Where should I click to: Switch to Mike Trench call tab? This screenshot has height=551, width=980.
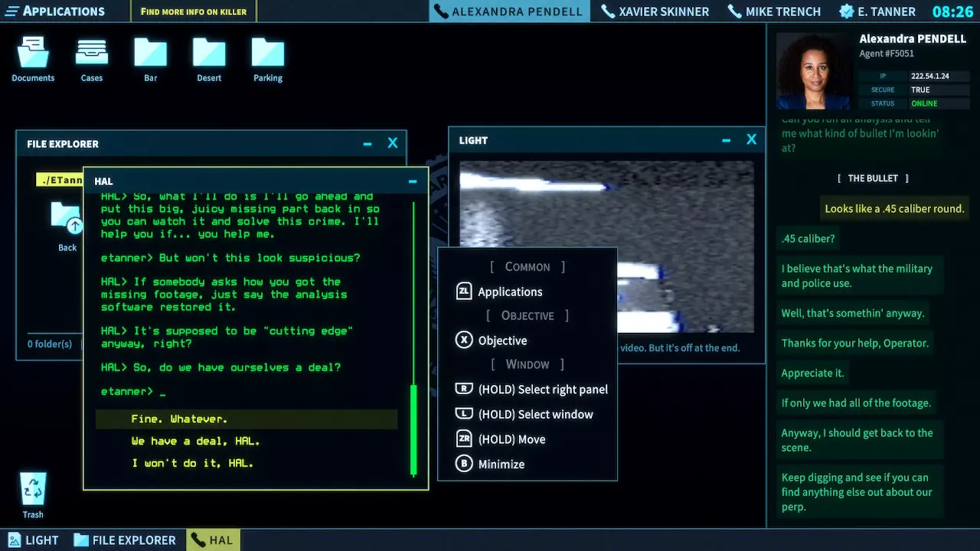(x=774, y=11)
